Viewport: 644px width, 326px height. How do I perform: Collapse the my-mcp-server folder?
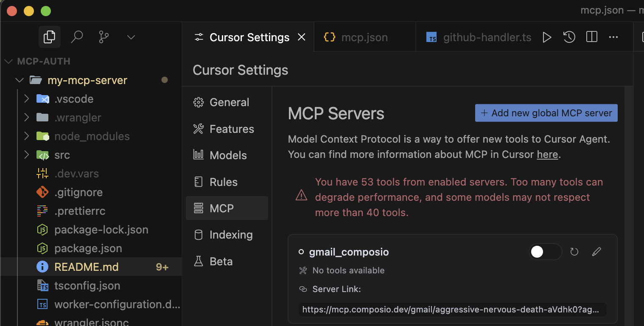pyautogui.click(x=20, y=80)
